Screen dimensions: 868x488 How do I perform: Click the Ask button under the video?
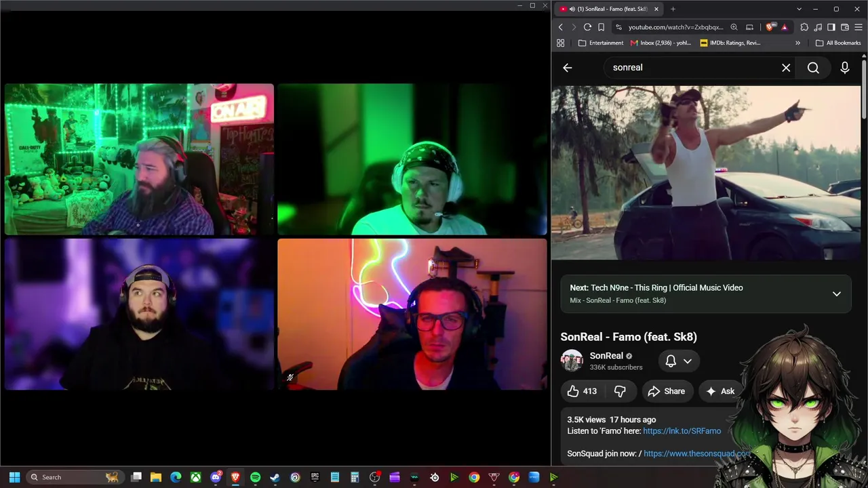tap(720, 391)
